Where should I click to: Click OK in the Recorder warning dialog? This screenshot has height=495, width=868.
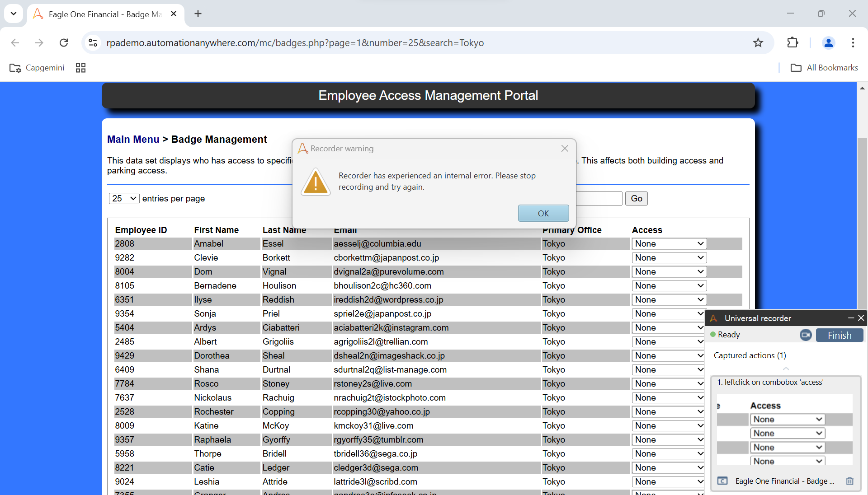[543, 213]
